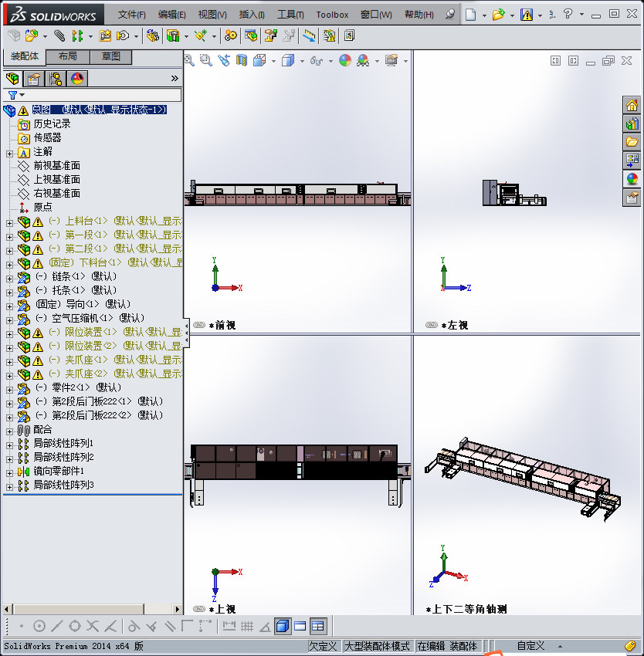Screen dimensions: 644x656
Task: Click the View Settings icon
Action: point(391,61)
